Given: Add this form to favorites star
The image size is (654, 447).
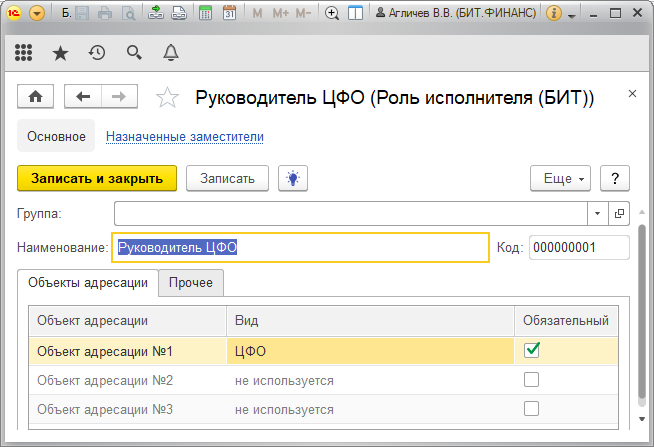Looking at the screenshot, I should click(x=169, y=97).
